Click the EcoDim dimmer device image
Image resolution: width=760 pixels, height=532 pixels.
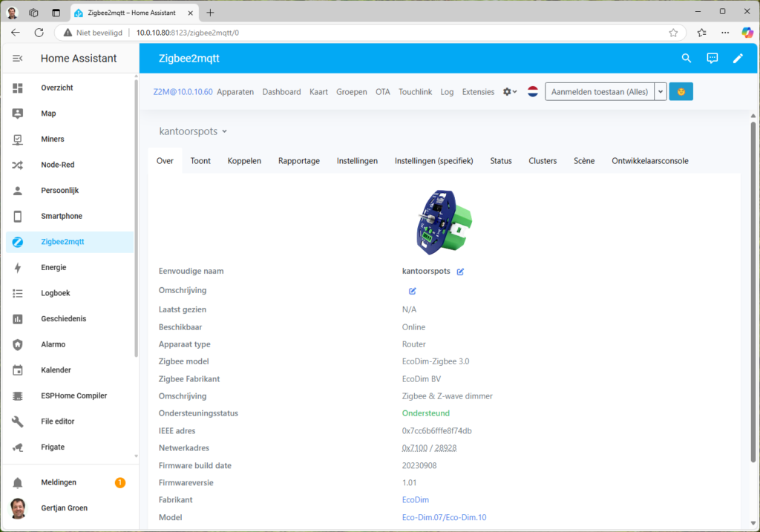[x=444, y=222]
